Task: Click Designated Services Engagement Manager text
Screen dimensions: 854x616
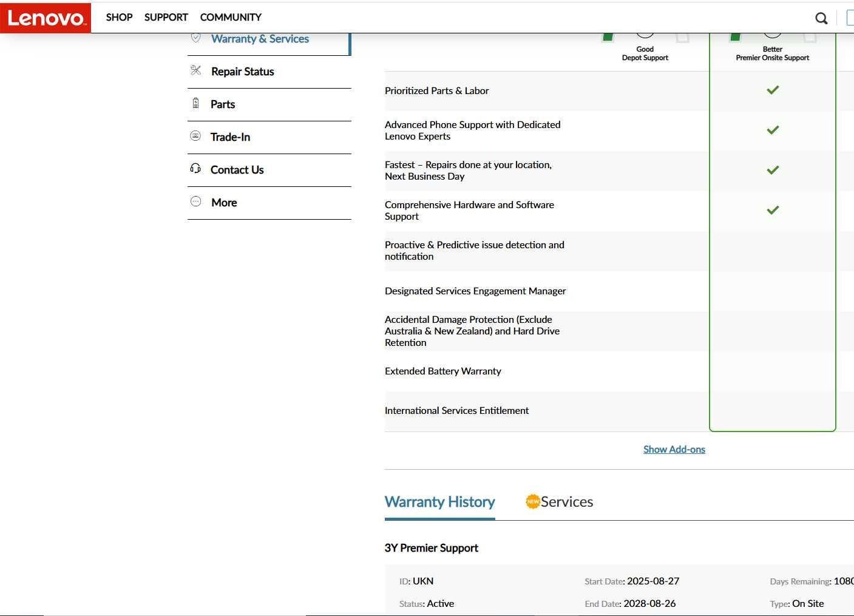Action: (475, 291)
